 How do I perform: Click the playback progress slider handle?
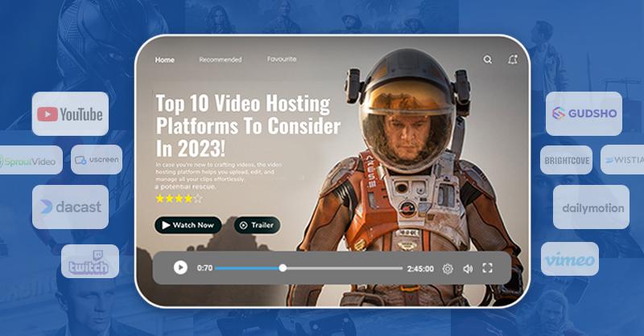[x=283, y=268]
